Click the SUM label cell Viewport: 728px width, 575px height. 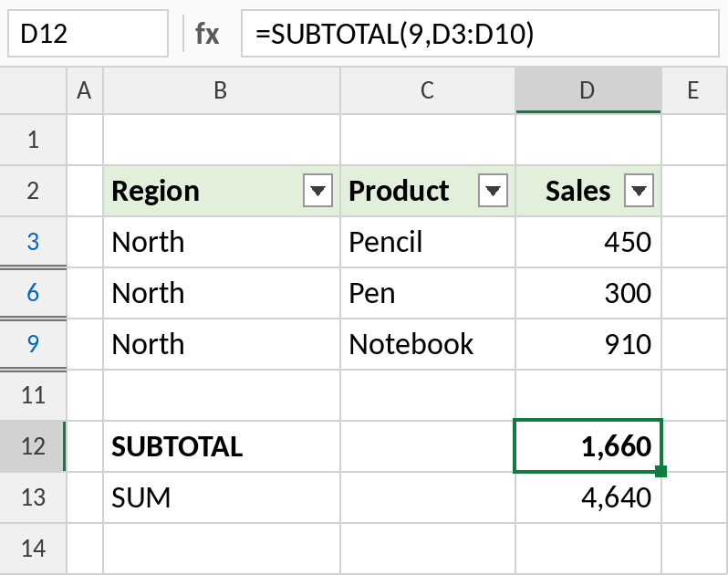[222, 497]
